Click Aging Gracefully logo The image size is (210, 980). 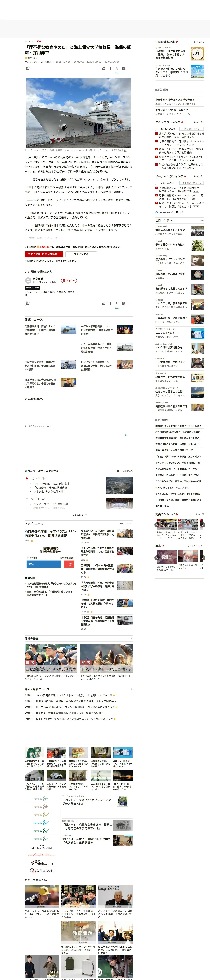coord(42,854)
